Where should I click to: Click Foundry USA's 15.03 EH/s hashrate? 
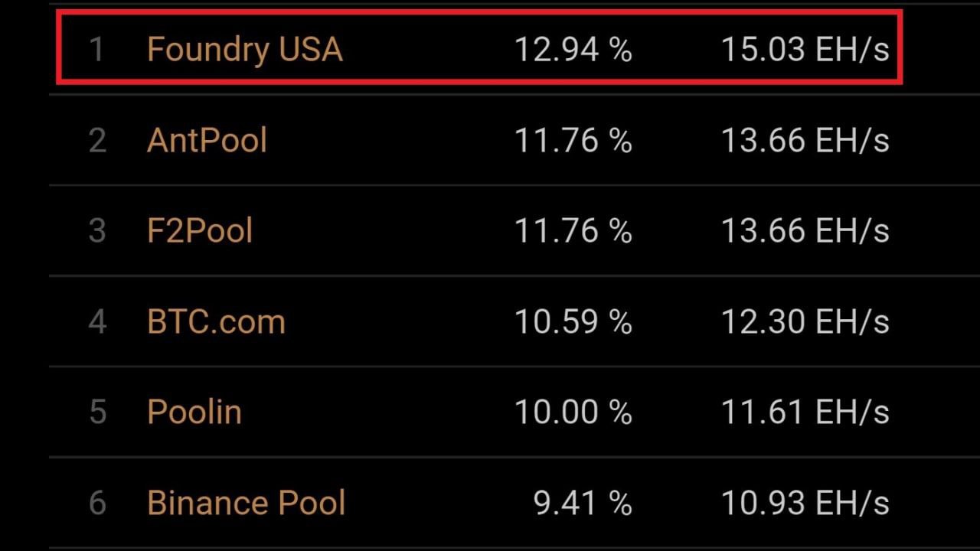tap(805, 50)
